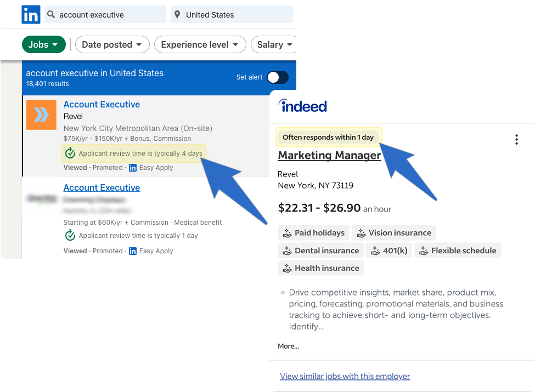
Task: Click the '18,401 results' text
Action: tap(47, 84)
